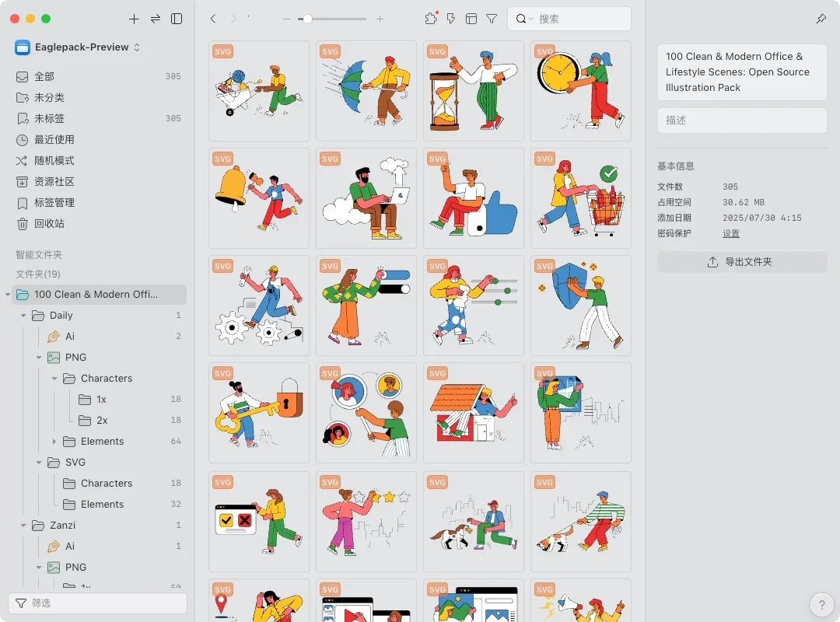Open 标签管理 in the sidebar
Image resolution: width=840 pixels, height=622 pixels.
tap(54, 203)
